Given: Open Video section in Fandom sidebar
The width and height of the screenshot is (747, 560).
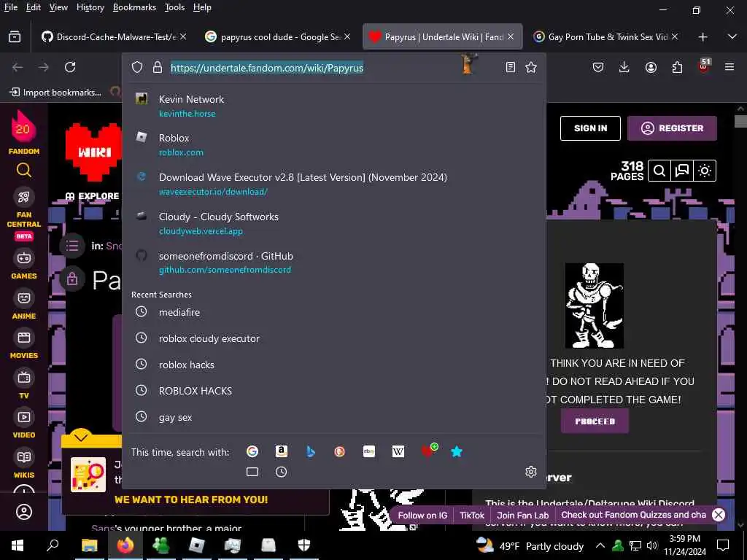Looking at the screenshot, I should (x=24, y=424).
